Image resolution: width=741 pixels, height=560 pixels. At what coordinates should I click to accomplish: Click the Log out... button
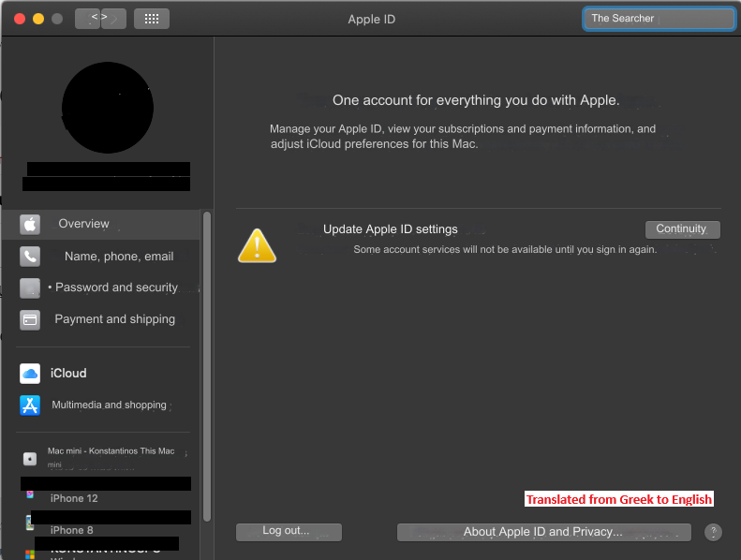pos(289,532)
